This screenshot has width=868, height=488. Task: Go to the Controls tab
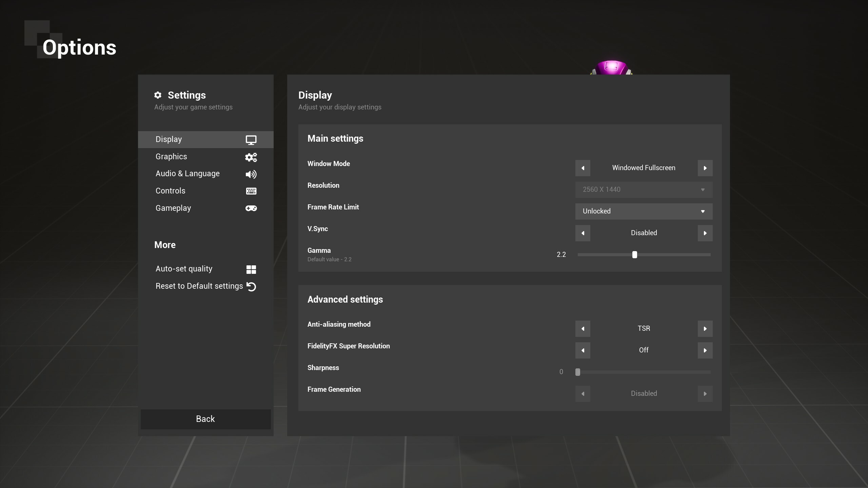pyautogui.click(x=205, y=191)
